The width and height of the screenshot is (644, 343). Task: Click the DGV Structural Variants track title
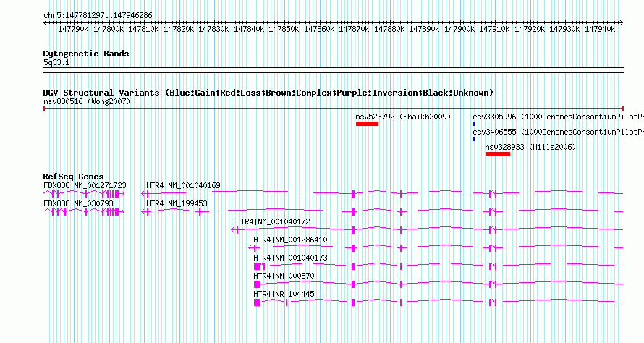click(268, 93)
